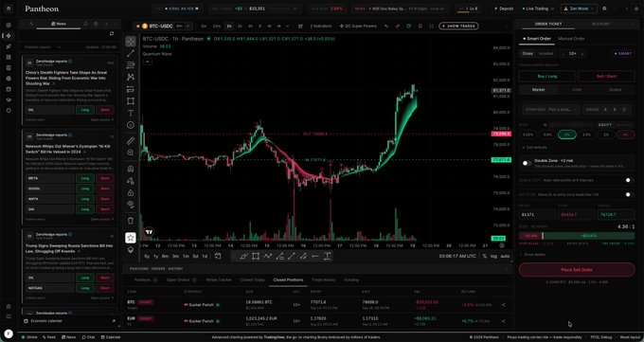Image resolution: width=644 pixels, height=342 pixels.
Task: Increase leverage with the plus stepper
Action: click(582, 54)
